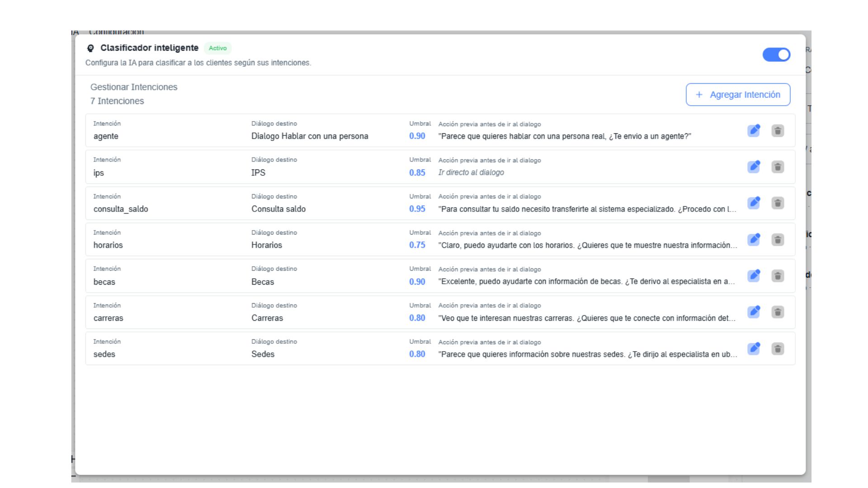
Task: Delete the becas intention
Action: tap(778, 276)
